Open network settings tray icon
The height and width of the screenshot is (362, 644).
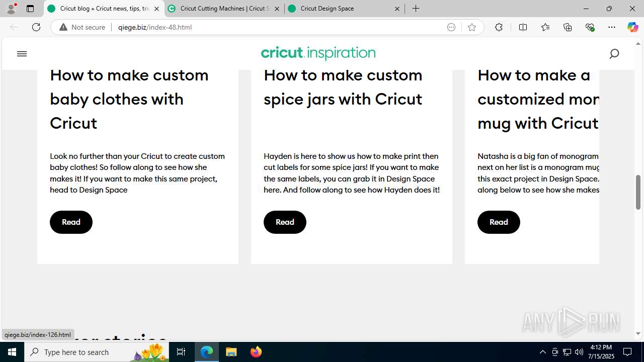point(567,352)
